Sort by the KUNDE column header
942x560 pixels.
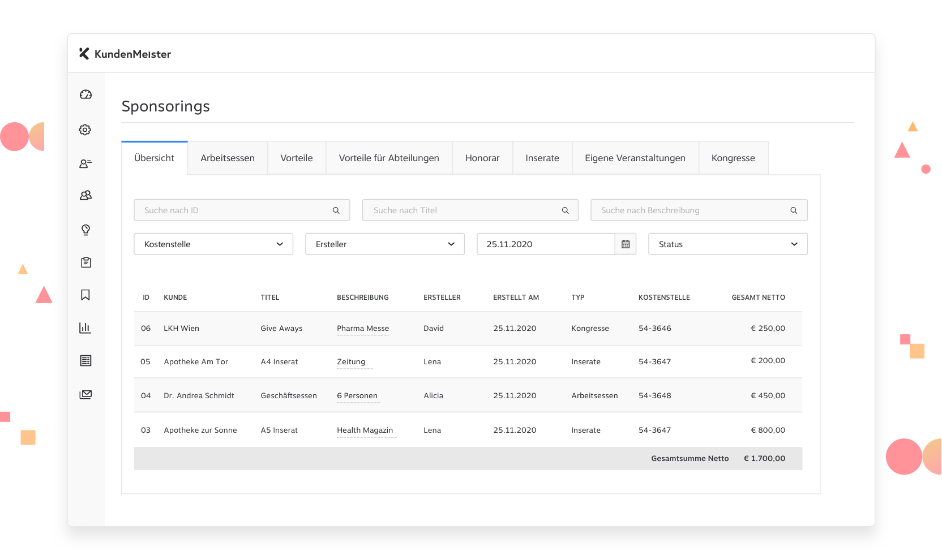(175, 298)
